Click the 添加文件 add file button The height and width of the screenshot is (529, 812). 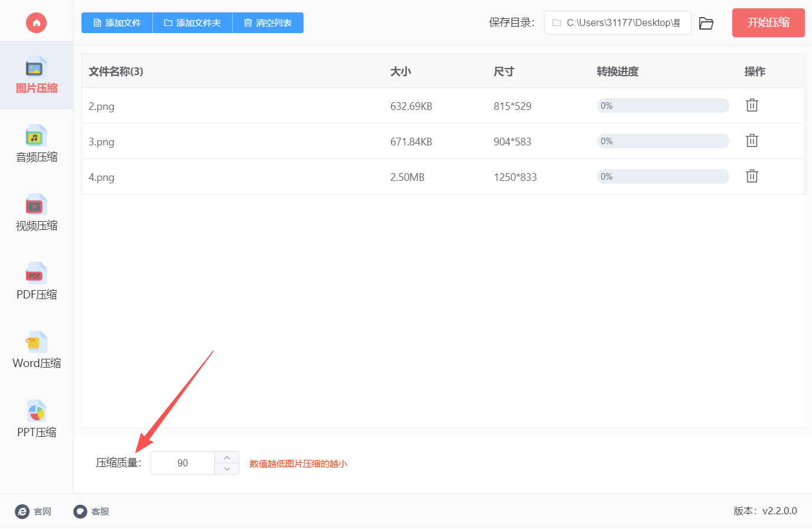click(117, 23)
